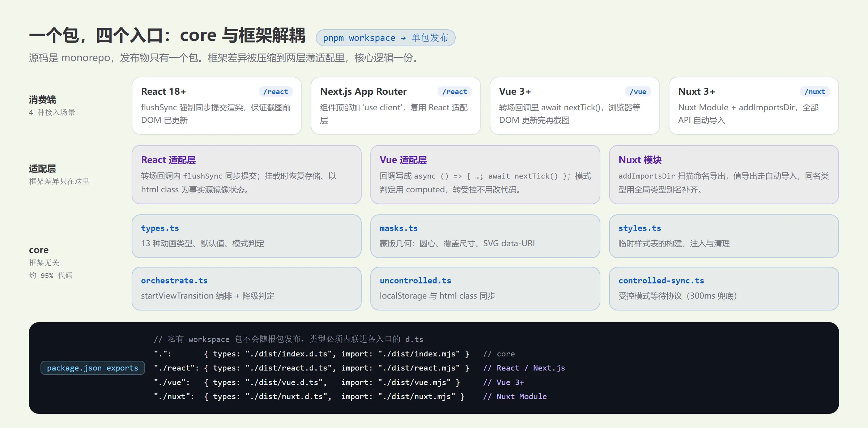
Task: Click the '消费端' row label
Action: pyautogui.click(x=42, y=100)
